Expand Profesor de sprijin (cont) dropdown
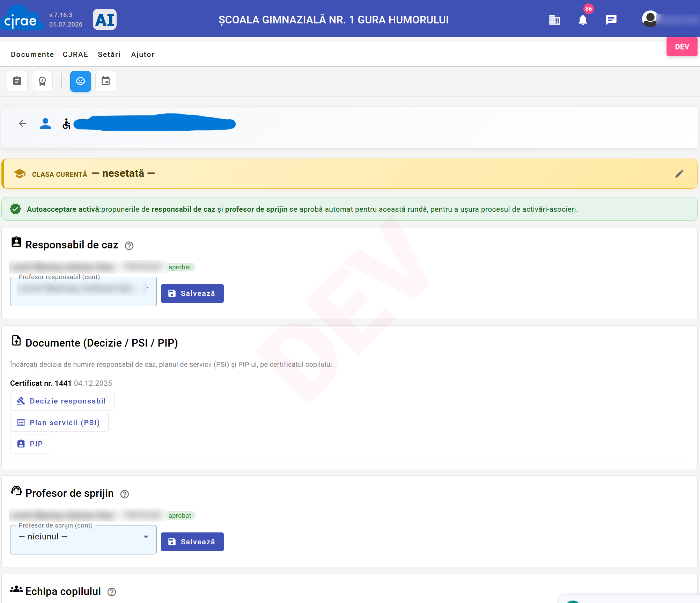This screenshot has height=603, width=700. 83,540
